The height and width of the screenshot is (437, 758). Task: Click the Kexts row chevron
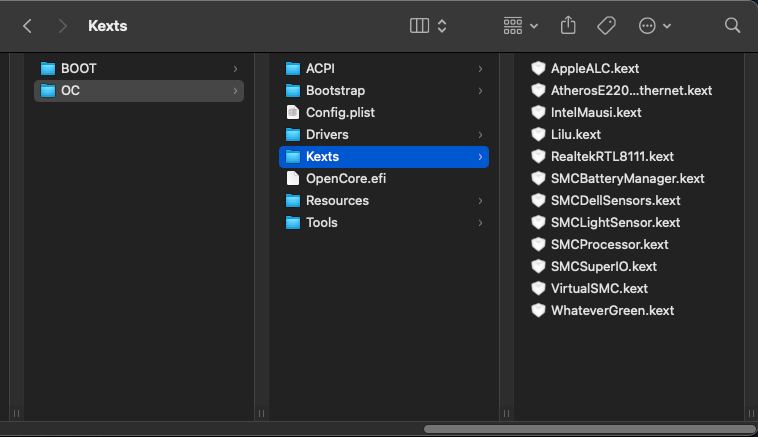[480, 157]
